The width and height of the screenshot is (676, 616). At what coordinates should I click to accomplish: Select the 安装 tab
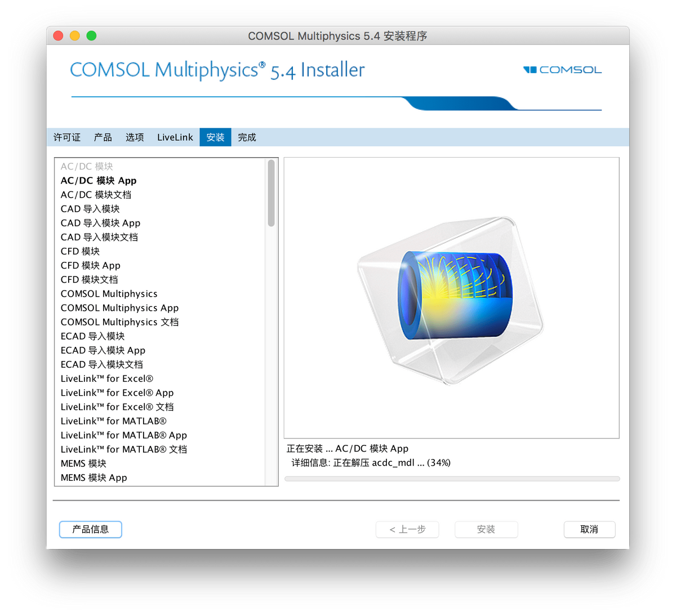click(x=215, y=137)
